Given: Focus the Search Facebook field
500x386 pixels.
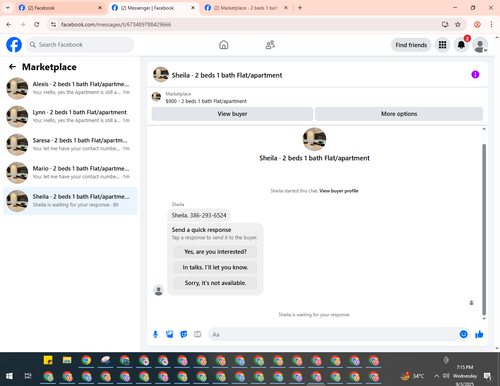Looking at the screenshot, I should [x=80, y=45].
